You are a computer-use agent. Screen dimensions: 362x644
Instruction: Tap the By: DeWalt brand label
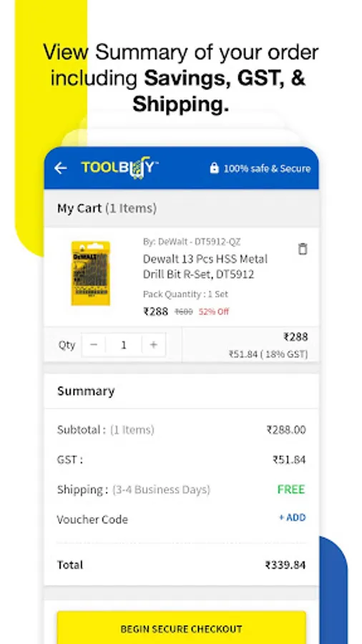[192, 242]
